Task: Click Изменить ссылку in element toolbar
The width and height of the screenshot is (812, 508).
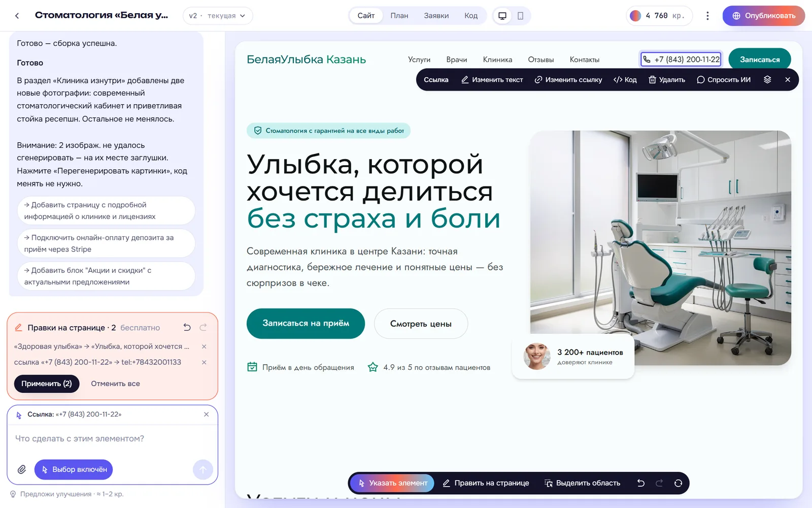Action: point(568,80)
